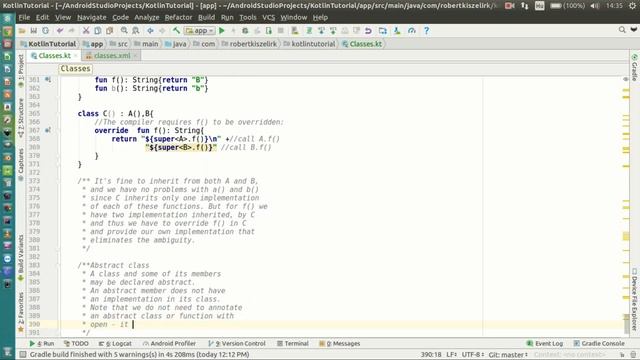This screenshot has width=640, height=360.
Task: Open the Gradle Console
Action: [x=599, y=344]
